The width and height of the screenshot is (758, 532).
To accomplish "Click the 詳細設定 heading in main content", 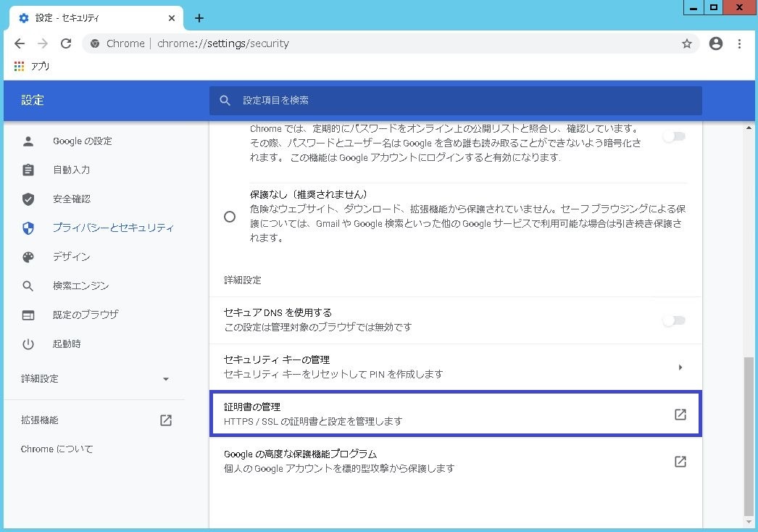I will coord(242,280).
